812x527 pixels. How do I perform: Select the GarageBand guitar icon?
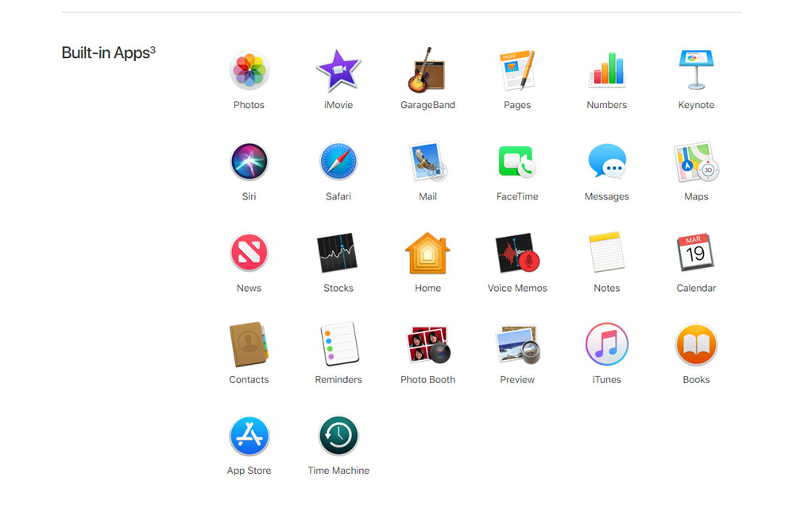pos(427,70)
